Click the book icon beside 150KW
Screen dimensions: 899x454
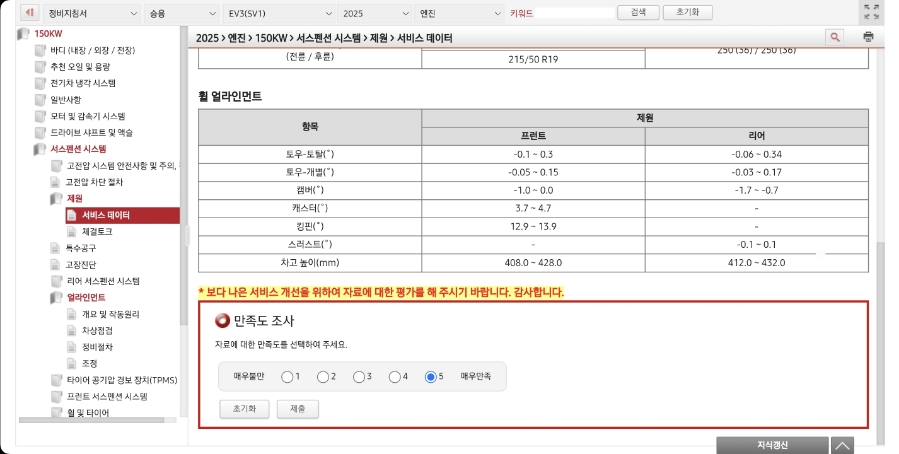coord(24,34)
